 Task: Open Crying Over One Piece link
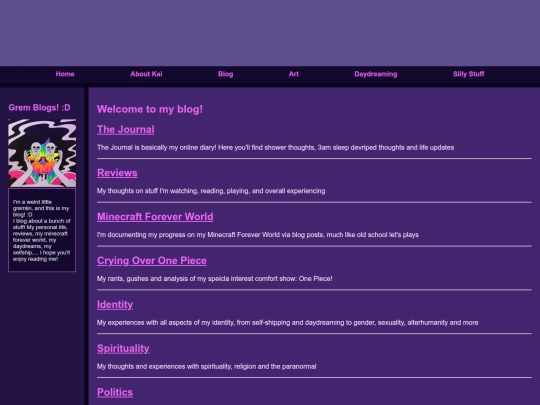click(x=152, y=261)
